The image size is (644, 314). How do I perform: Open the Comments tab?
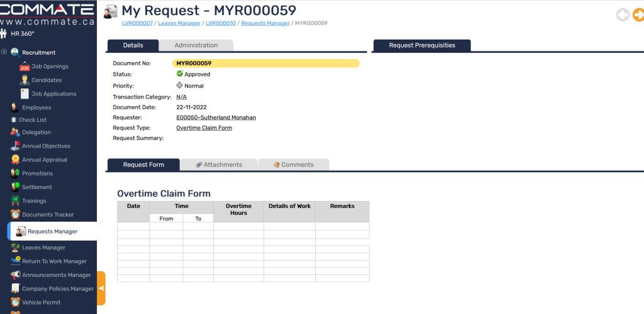tap(294, 165)
